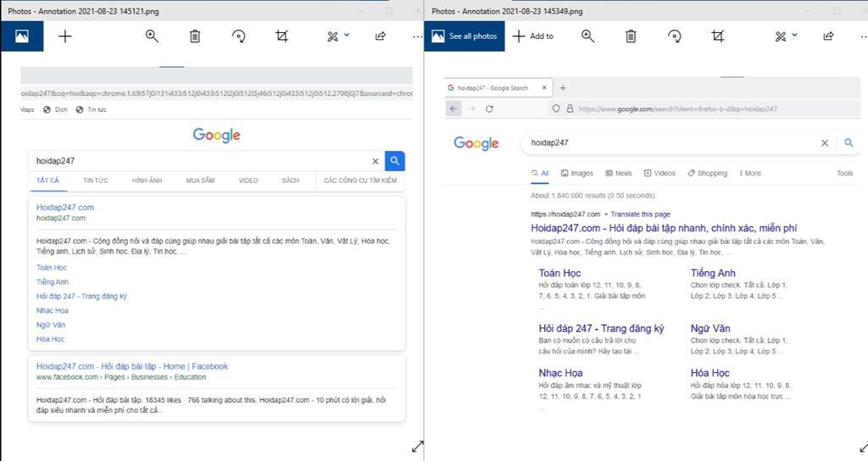
Task: Click google.com URL address field
Action: point(678,109)
